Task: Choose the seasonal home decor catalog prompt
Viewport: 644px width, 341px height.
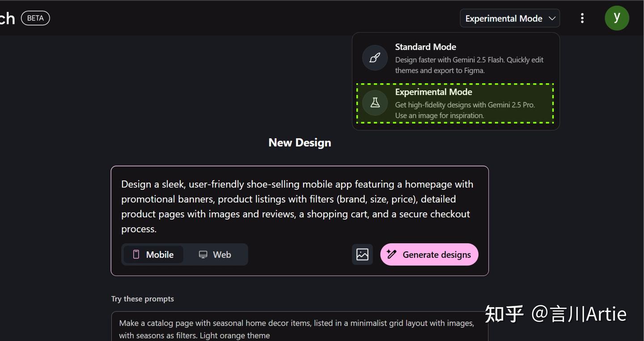Action: [299, 328]
